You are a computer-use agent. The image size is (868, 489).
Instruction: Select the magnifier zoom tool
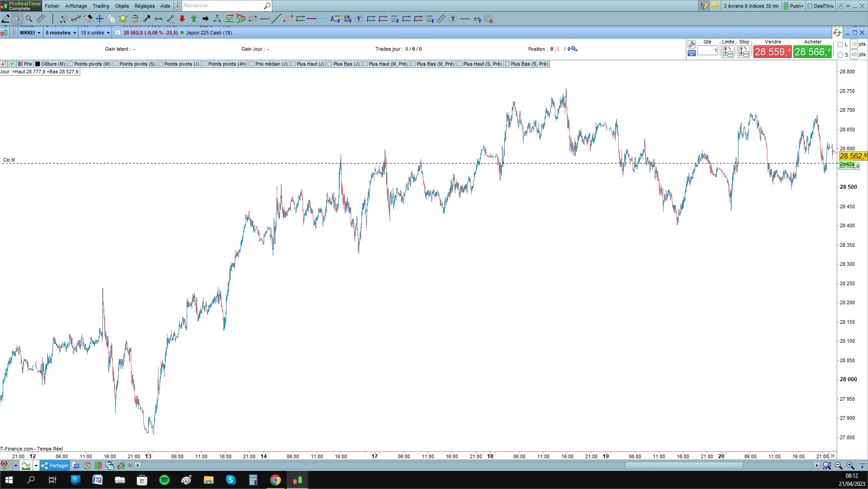click(x=29, y=19)
